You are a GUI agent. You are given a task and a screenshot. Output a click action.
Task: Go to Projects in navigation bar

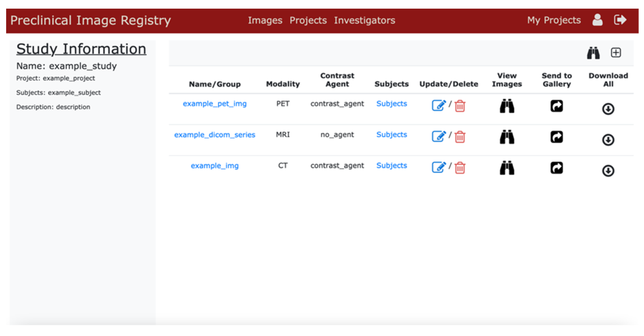(x=308, y=20)
